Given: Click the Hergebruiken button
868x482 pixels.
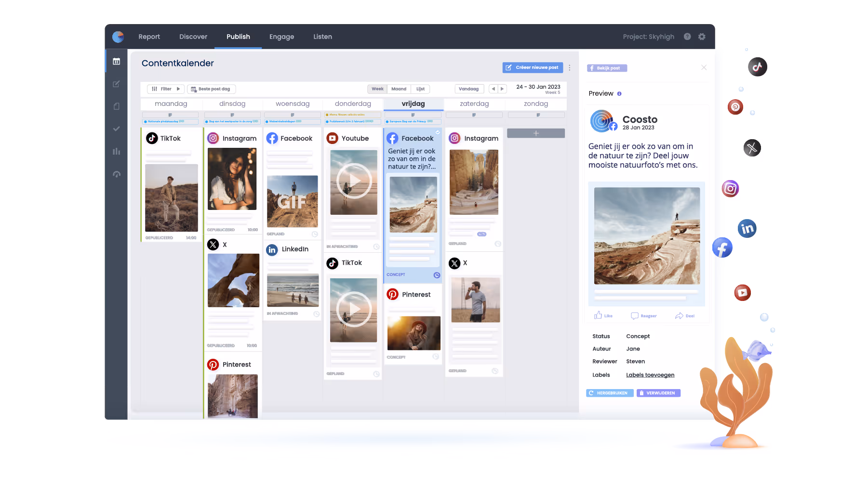Looking at the screenshot, I should [x=610, y=393].
